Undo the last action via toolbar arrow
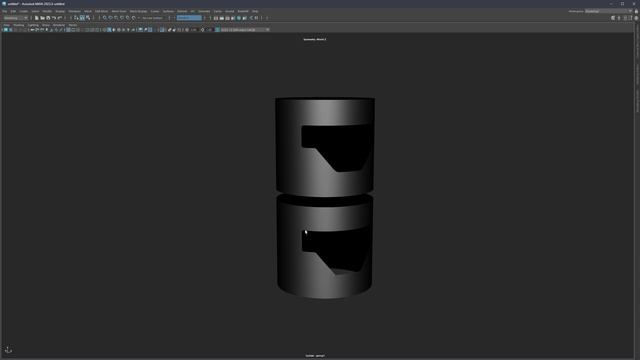This screenshot has width=640, height=360. point(53,18)
